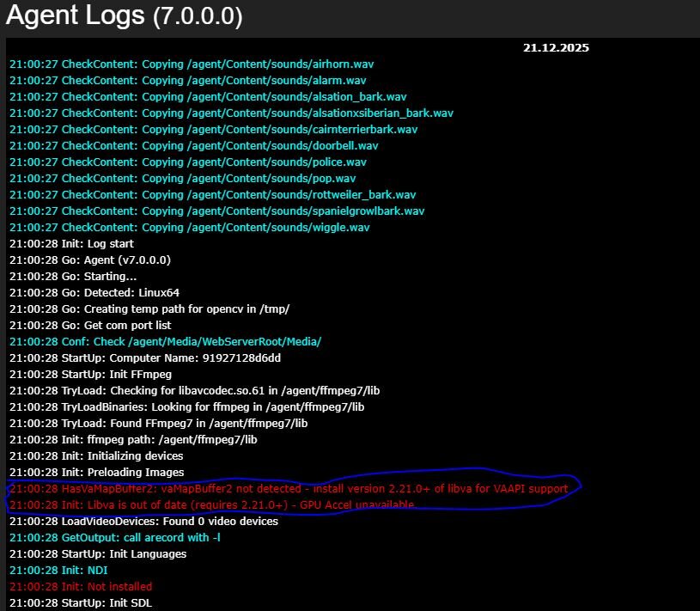
Task: Click 'Creating temp path for opencv' line
Action: [x=149, y=309]
